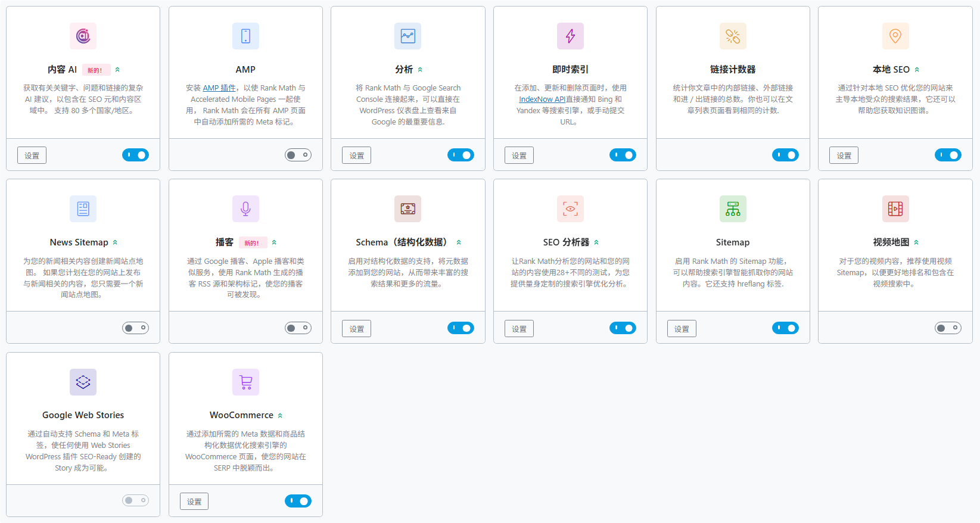Viewport: 980px width, 523px height.
Task: Click the PRO chevron badge beside 内容 AI
Action: tap(117, 70)
